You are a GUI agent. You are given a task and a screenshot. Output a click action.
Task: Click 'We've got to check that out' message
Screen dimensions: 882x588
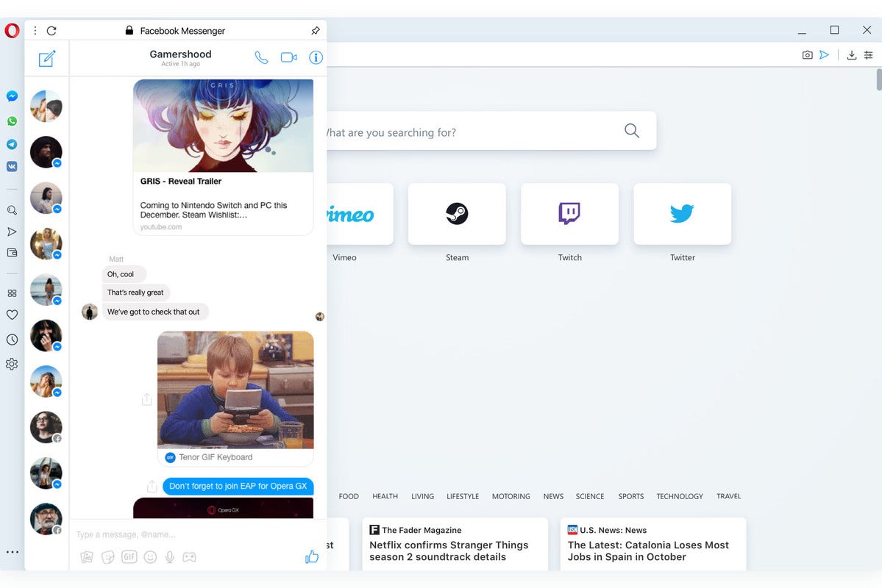(x=154, y=312)
